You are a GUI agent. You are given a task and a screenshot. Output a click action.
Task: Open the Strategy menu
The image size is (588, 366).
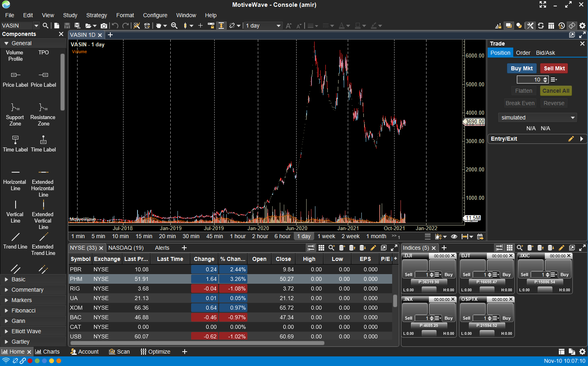[x=96, y=15]
